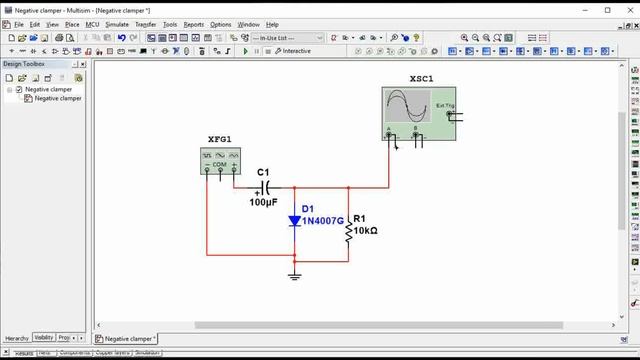Open the Help menu

pyautogui.click(x=272, y=24)
